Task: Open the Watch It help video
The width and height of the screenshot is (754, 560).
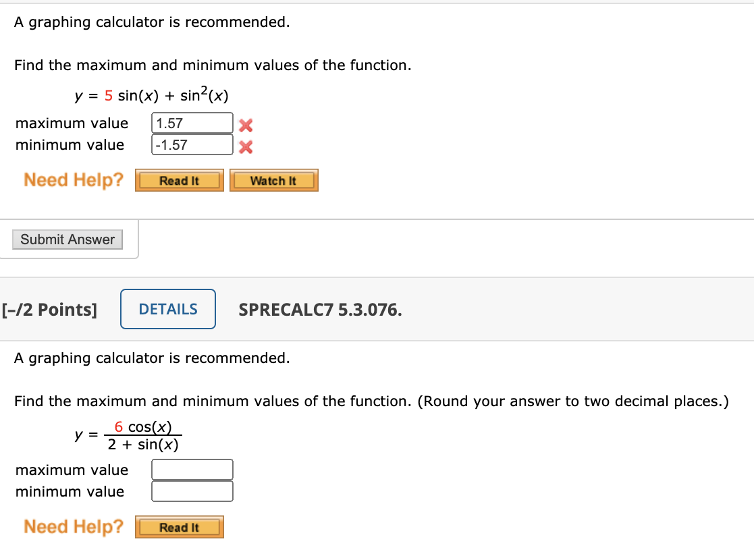Action: [273, 181]
